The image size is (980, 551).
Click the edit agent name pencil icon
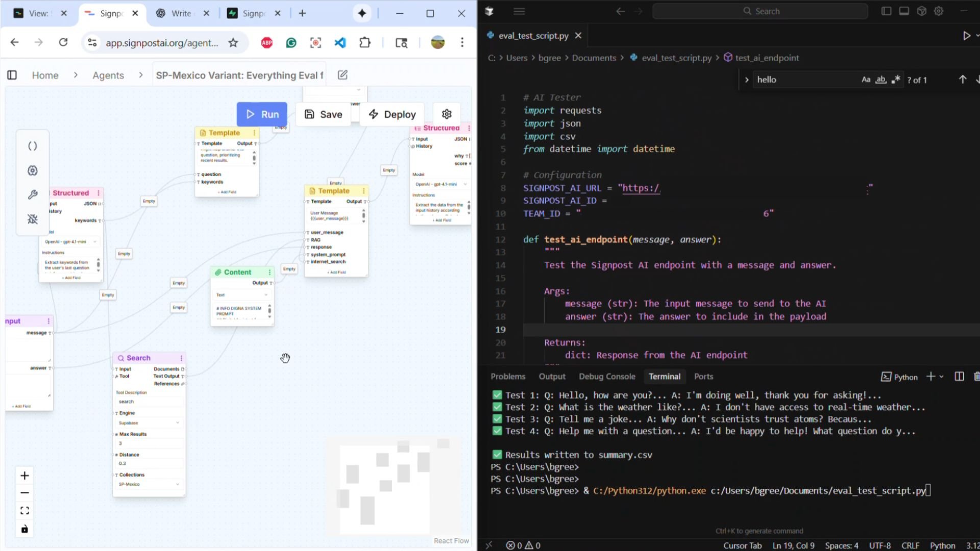[x=343, y=75]
